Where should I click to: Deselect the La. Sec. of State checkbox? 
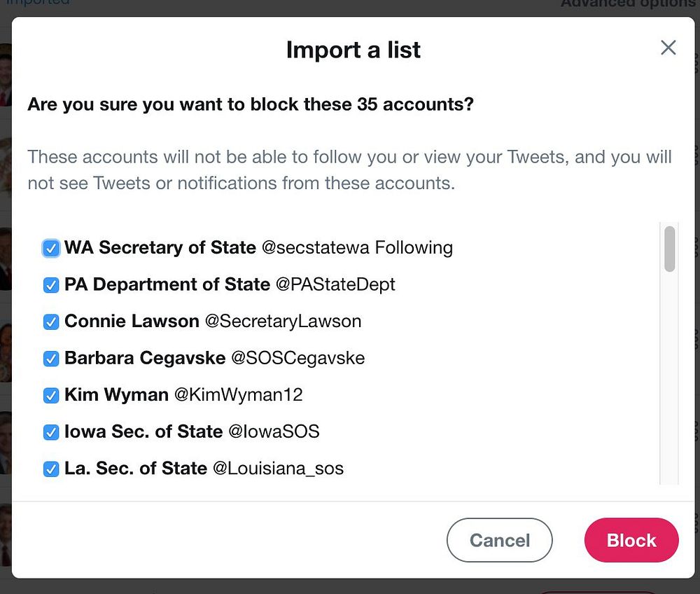(x=51, y=469)
